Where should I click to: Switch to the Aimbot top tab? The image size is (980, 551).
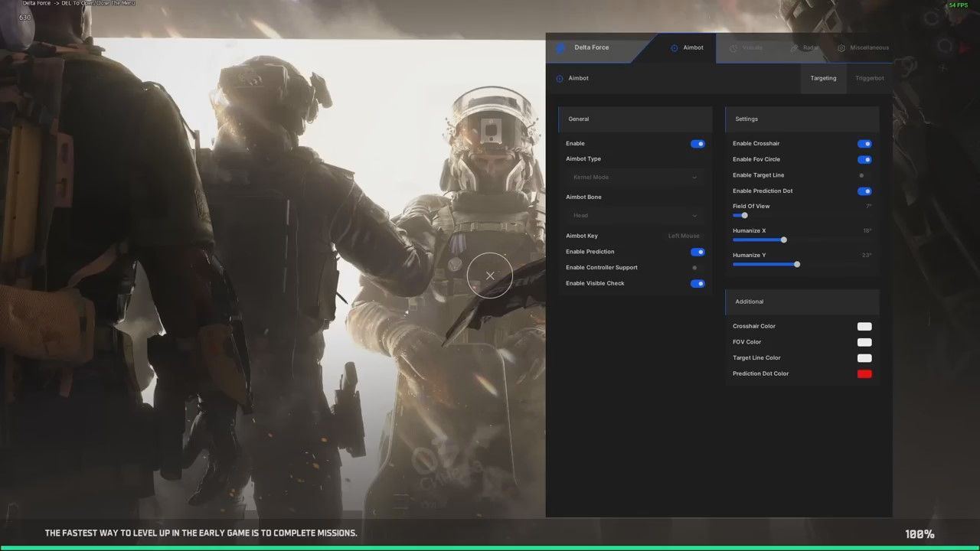(687, 47)
